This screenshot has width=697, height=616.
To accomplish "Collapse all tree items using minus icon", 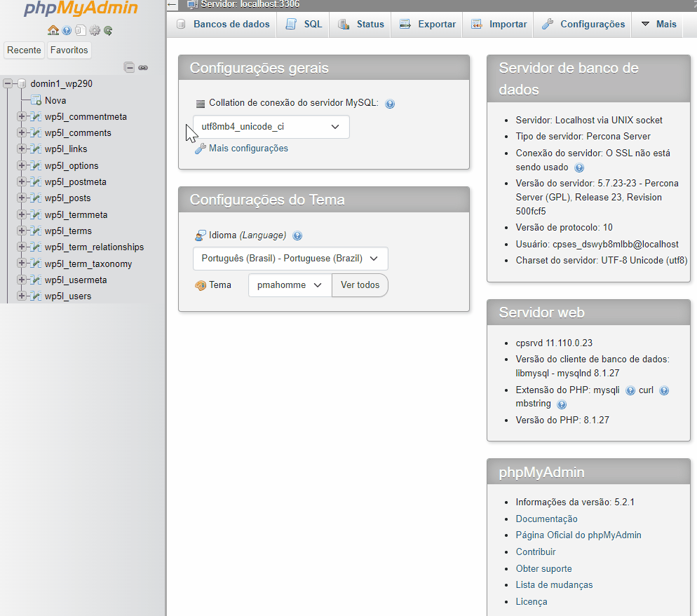I will [x=129, y=67].
